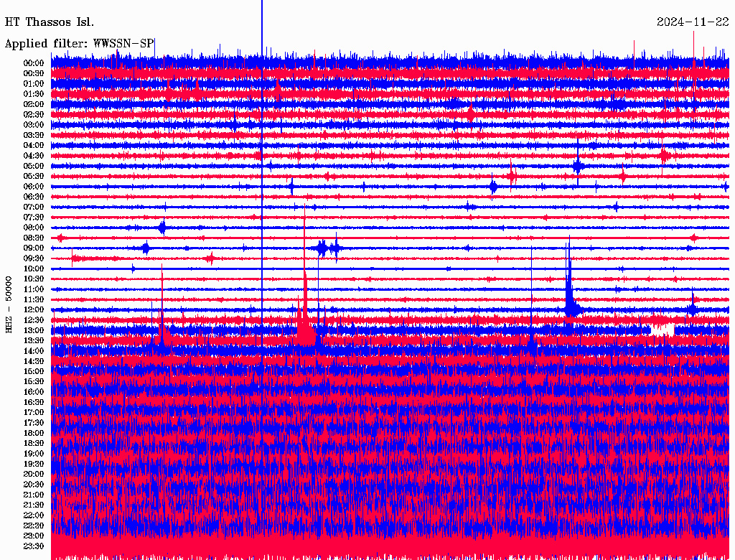
Task: Select the 01:00 time label
Action: [34, 83]
